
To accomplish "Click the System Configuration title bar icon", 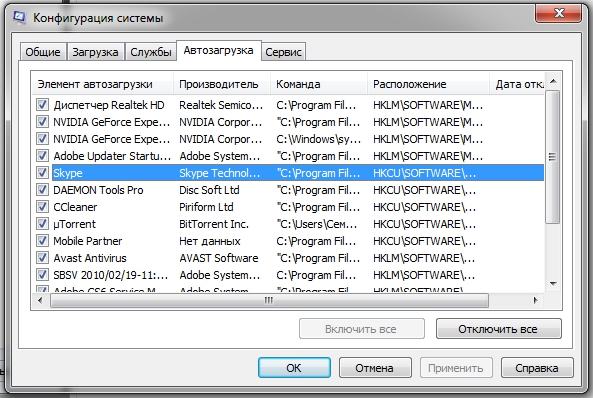I will click(x=19, y=17).
